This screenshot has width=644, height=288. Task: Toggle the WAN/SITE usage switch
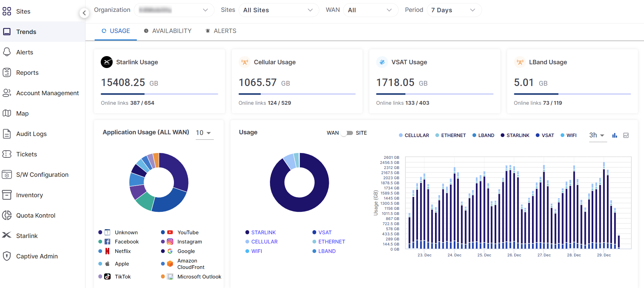coord(347,133)
